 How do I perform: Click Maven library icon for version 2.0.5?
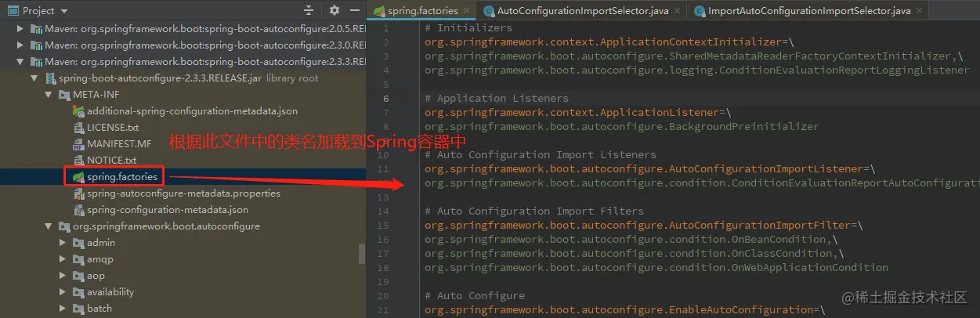pos(36,28)
